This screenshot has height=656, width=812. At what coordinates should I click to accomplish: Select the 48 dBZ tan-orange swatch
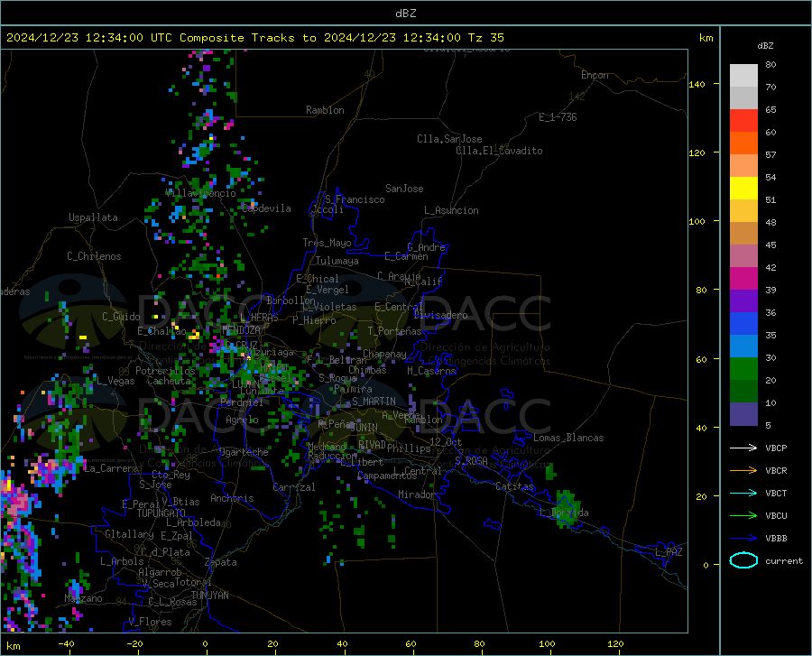(743, 234)
